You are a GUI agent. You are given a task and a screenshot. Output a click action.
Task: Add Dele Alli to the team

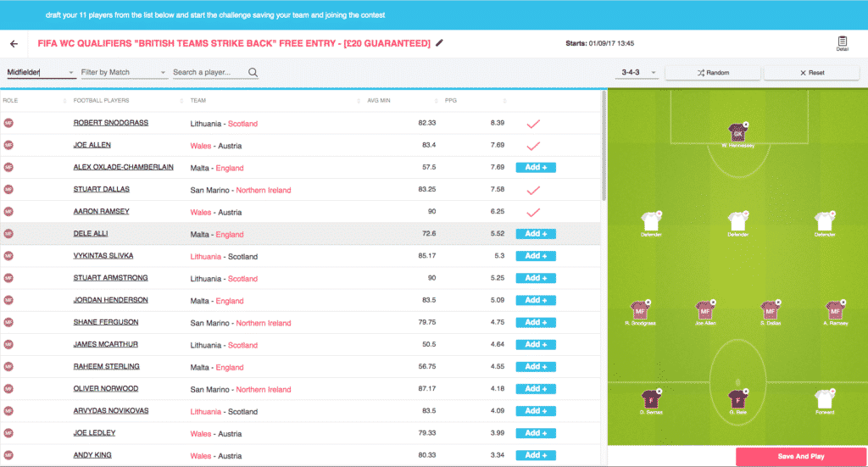(536, 234)
